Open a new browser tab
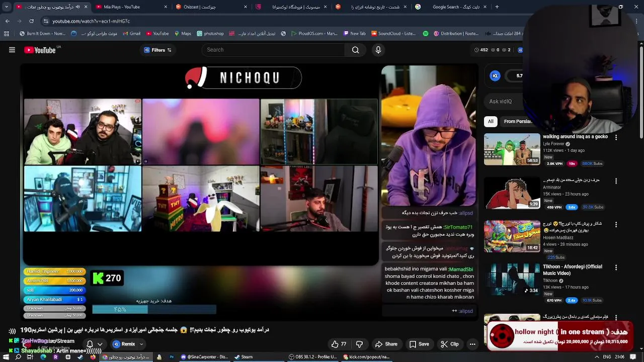The height and width of the screenshot is (362, 644). click(497, 7)
